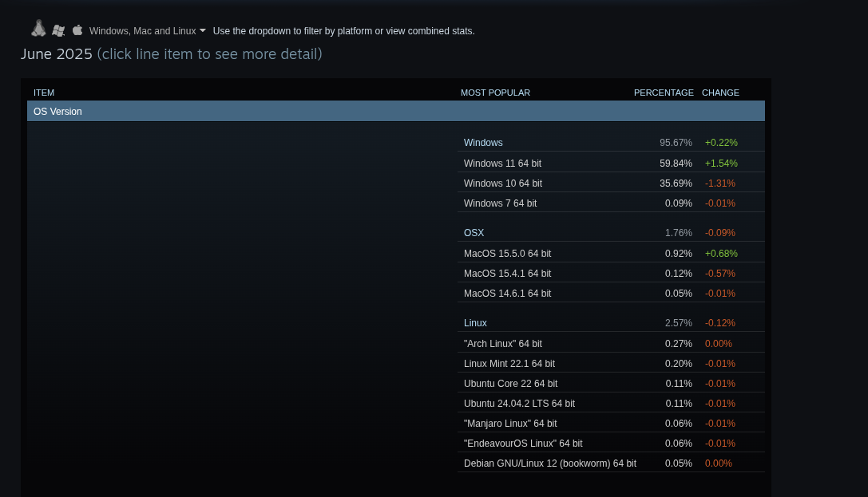Click the MOST POPULAR column header
The image size is (868, 497).
(495, 93)
